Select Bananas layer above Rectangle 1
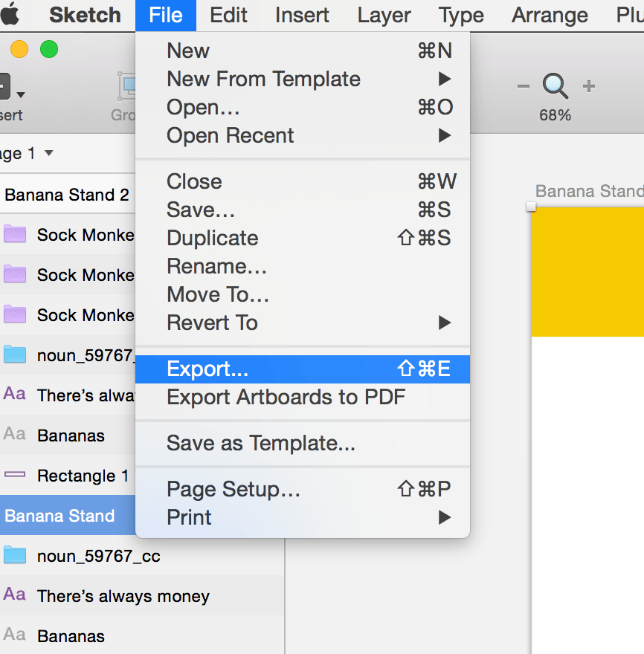Image resolution: width=644 pixels, height=654 pixels. click(x=68, y=436)
